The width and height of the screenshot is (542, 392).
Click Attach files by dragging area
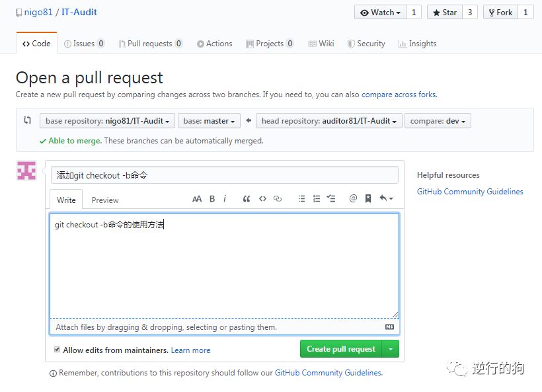[225, 327]
